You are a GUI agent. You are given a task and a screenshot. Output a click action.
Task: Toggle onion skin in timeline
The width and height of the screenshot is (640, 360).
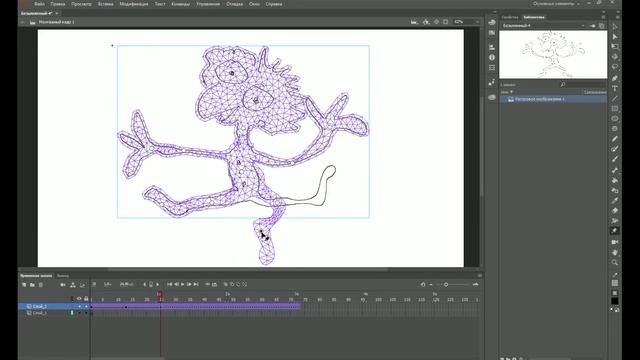point(226,284)
